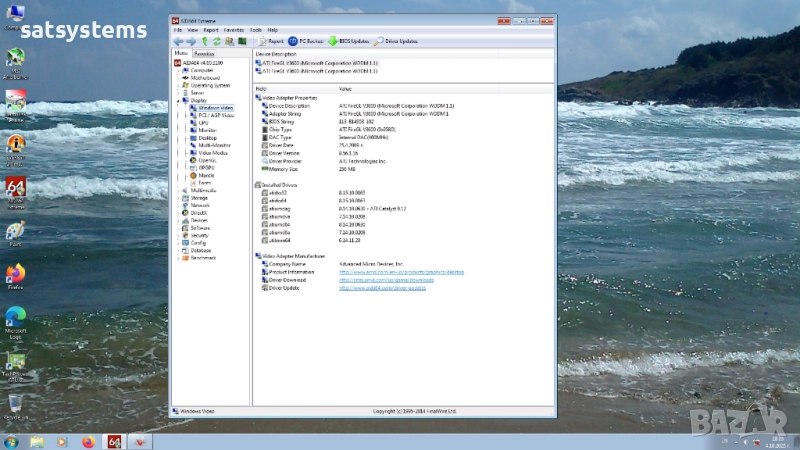The image size is (800, 450).
Task: Open Driver Updates from the toolbar
Action: pyautogui.click(x=396, y=41)
